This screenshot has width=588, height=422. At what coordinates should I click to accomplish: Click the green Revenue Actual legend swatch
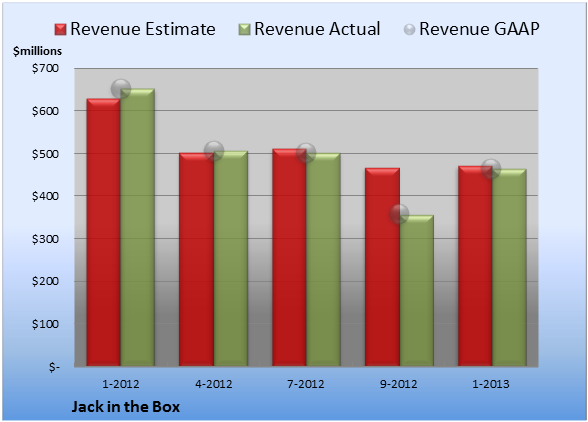[244, 30]
